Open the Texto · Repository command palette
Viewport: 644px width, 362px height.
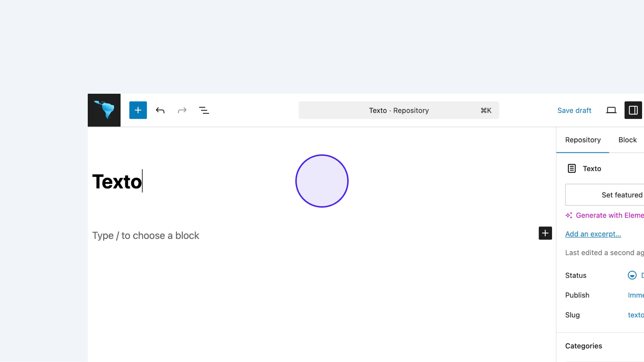pyautogui.click(x=399, y=111)
